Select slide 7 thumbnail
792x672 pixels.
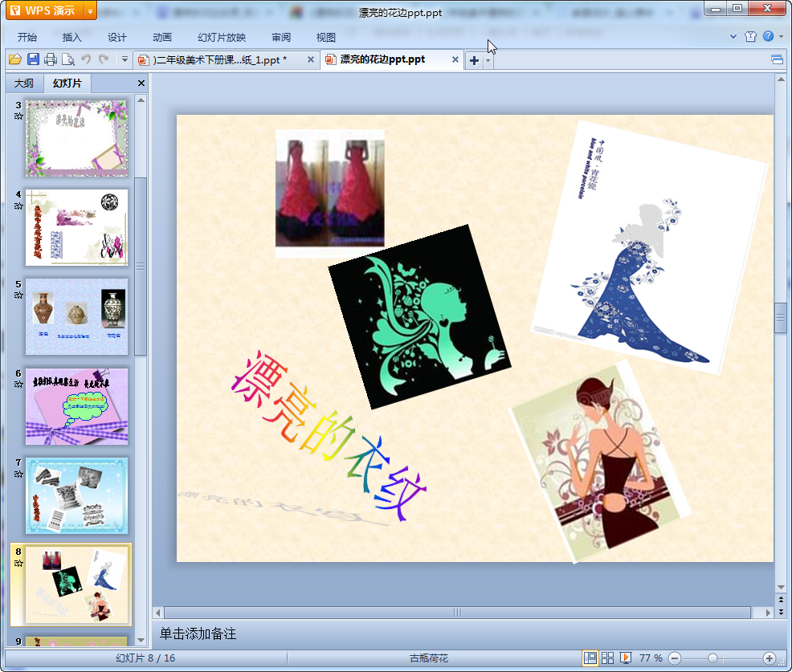point(77,496)
